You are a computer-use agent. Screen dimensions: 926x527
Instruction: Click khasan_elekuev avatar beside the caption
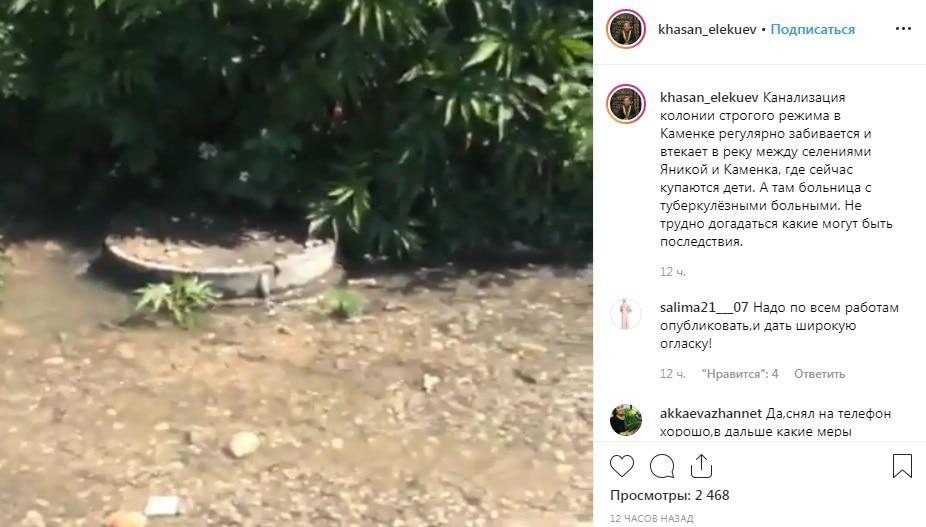(x=626, y=104)
